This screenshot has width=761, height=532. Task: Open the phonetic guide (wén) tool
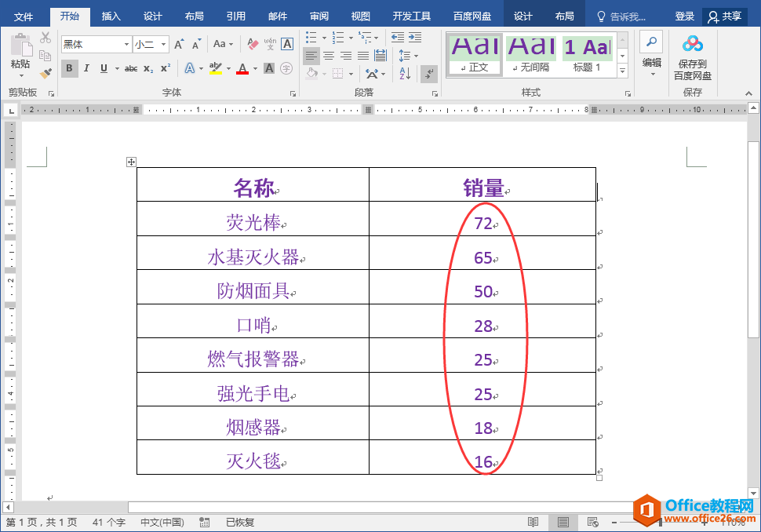tap(270, 44)
